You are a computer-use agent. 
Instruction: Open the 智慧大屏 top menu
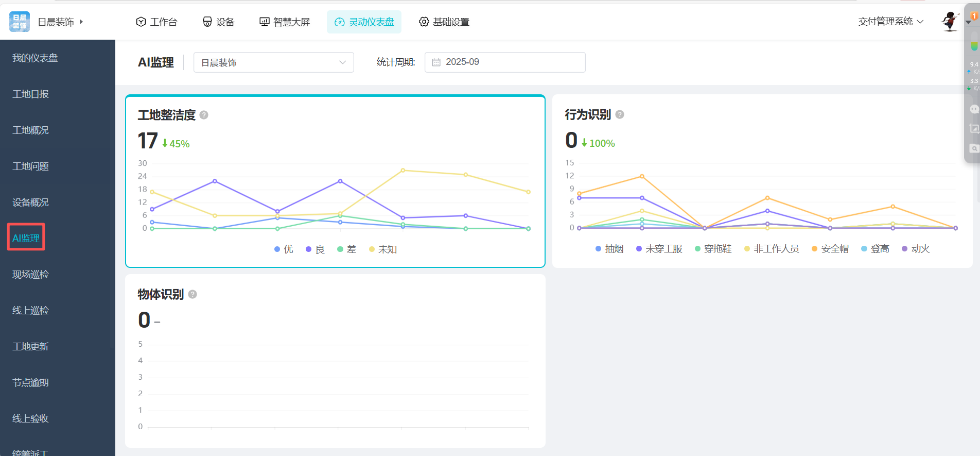pos(285,22)
